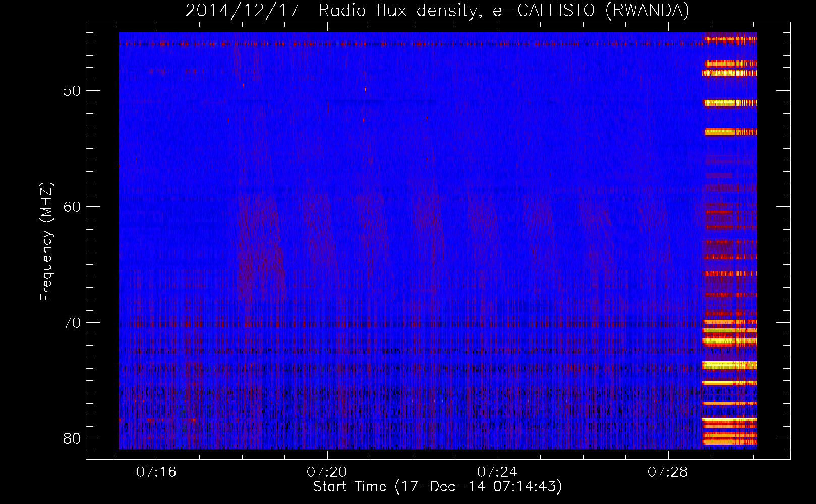Click the 07:24 time tick label
This screenshot has width=816, height=504.
(497, 472)
